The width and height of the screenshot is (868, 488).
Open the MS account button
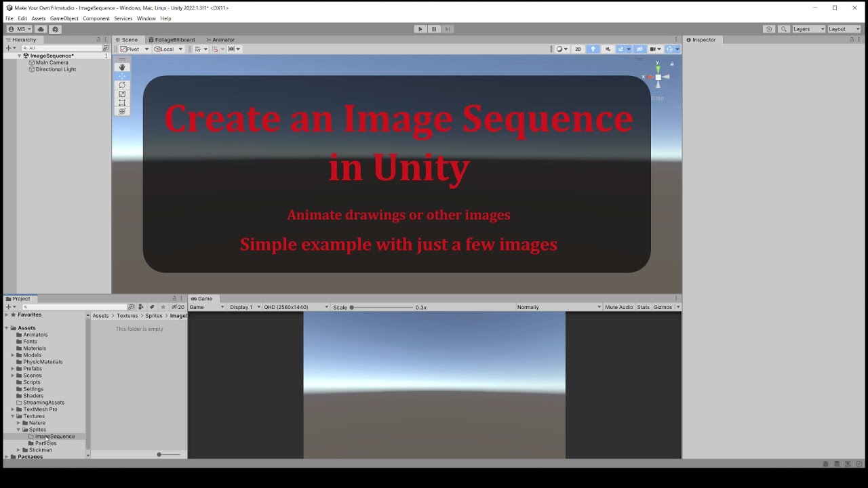pos(19,29)
